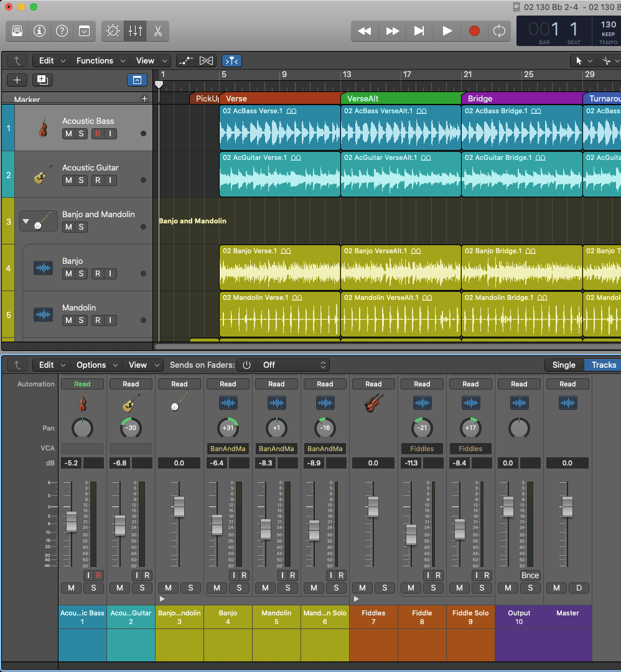The height and width of the screenshot is (672, 621).
Task: Mute the Acoustic Bass track
Action: (x=68, y=134)
